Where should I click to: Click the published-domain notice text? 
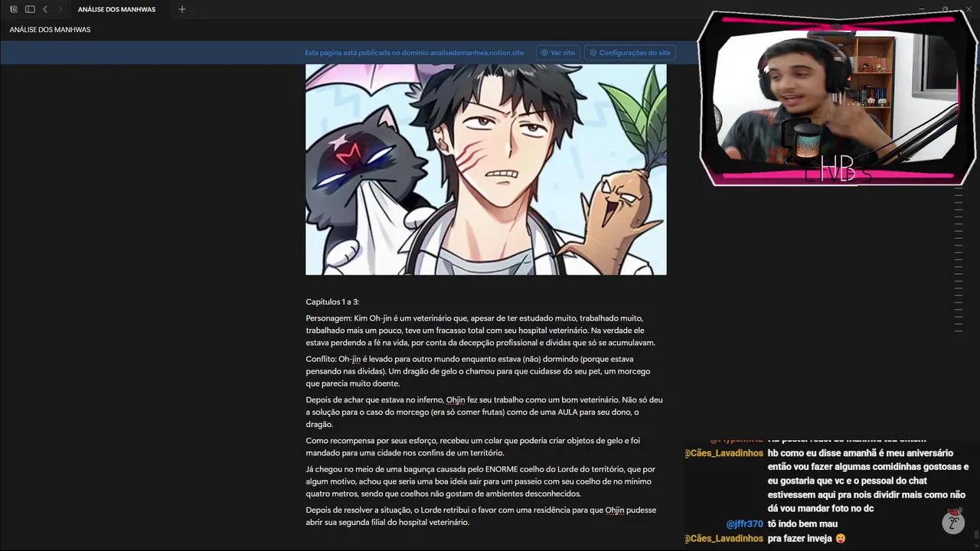click(414, 53)
